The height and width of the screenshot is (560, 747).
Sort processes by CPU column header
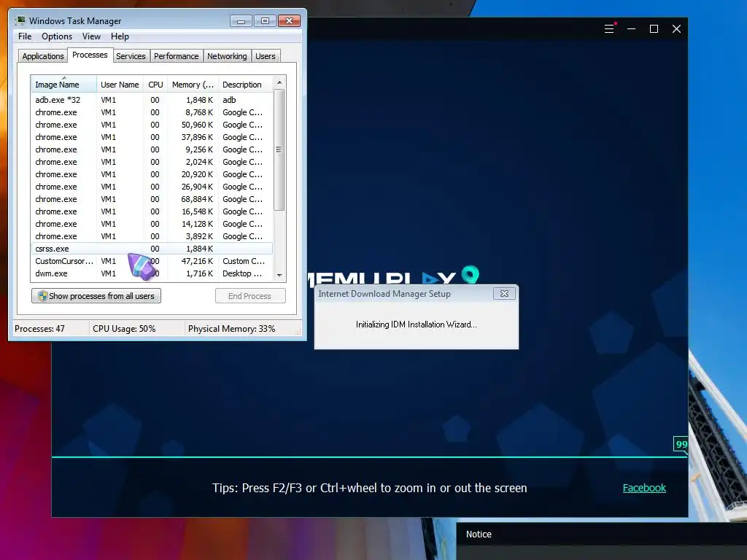[x=155, y=85]
